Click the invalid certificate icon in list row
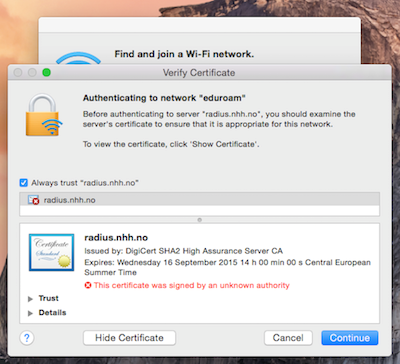This screenshot has width=400, height=364. click(x=33, y=200)
